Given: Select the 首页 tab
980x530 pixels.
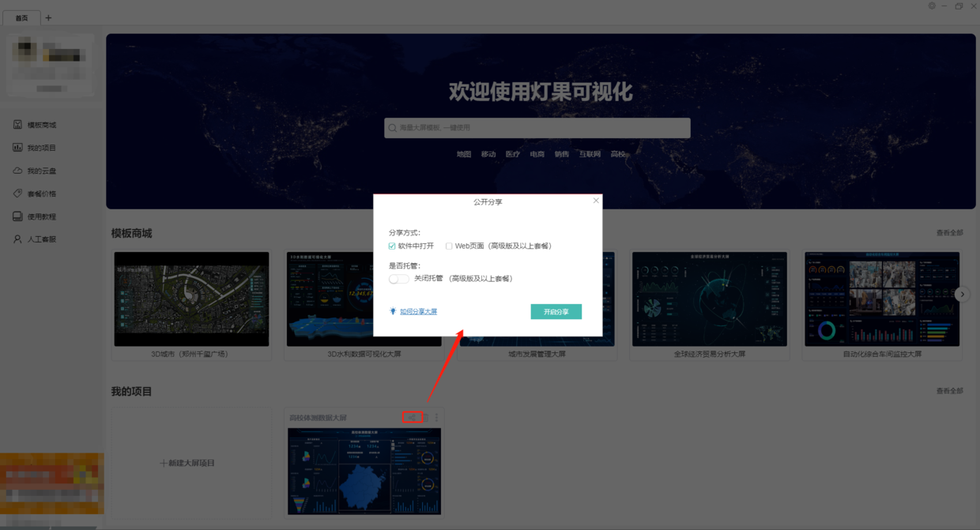Looking at the screenshot, I should [21, 17].
